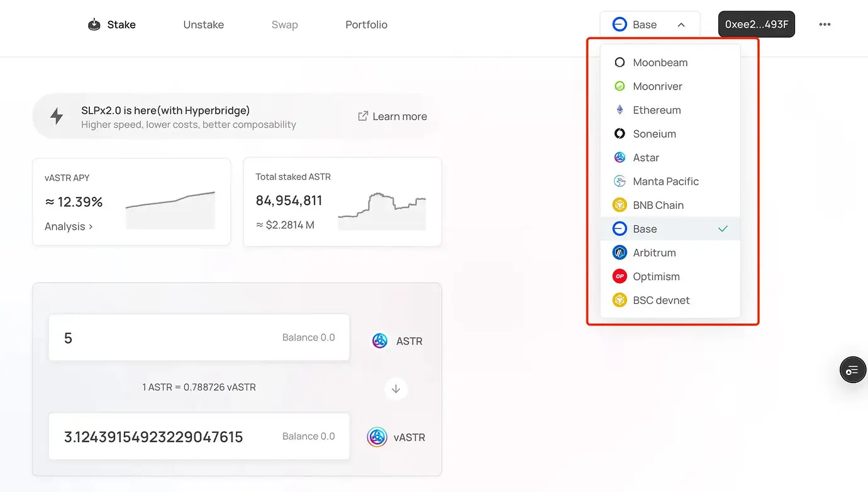The height and width of the screenshot is (492, 868).
Task: Click the red OP Optimism icon
Action: (620, 277)
